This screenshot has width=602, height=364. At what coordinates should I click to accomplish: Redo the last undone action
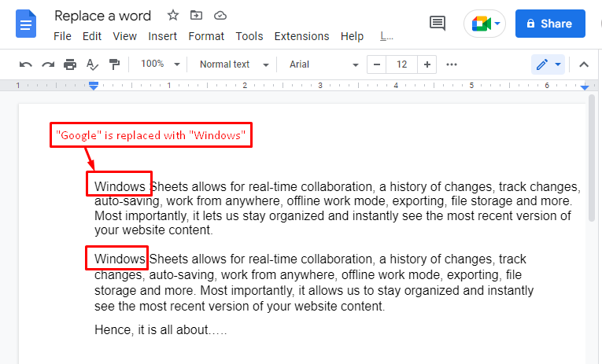pyautogui.click(x=48, y=64)
